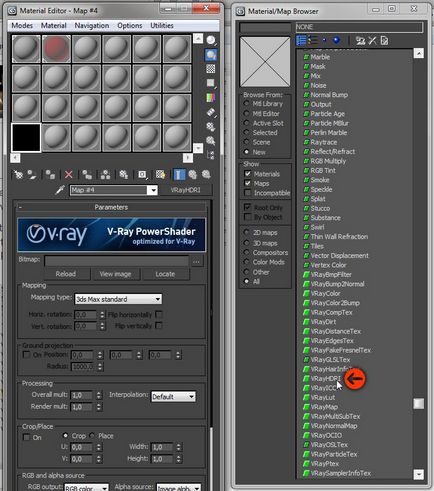This screenshot has width=434, height=491.
Task: Open the Mapping type dropdown
Action: coord(118,299)
